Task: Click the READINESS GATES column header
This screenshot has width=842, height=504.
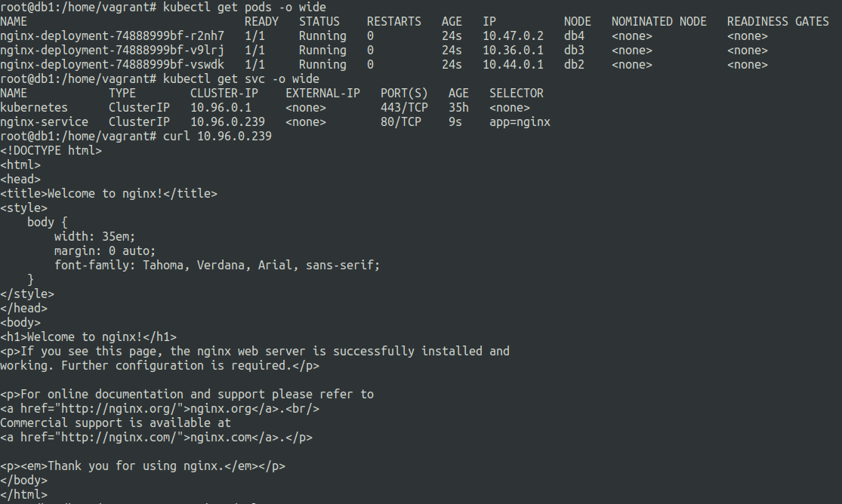Action: coord(778,22)
